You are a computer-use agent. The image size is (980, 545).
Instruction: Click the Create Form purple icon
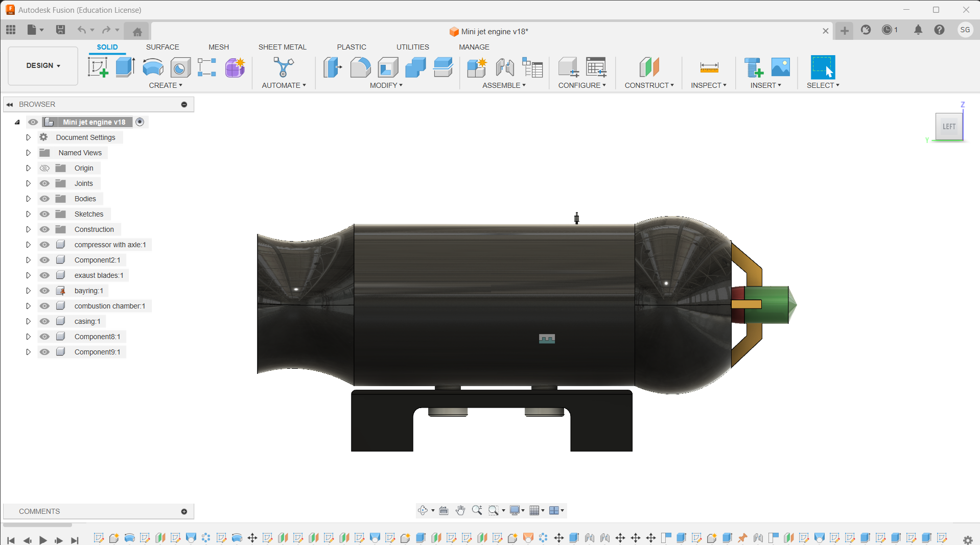(x=235, y=67)
